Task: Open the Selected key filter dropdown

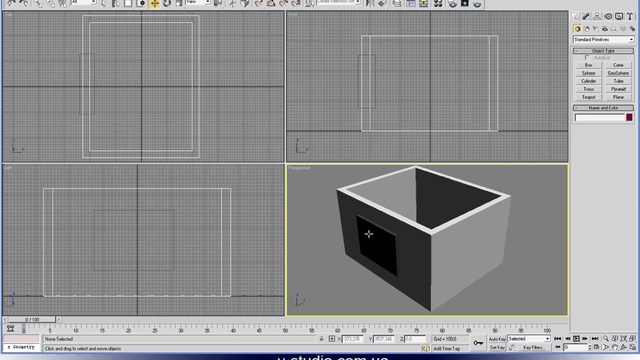Action: [x=529, y=339]
